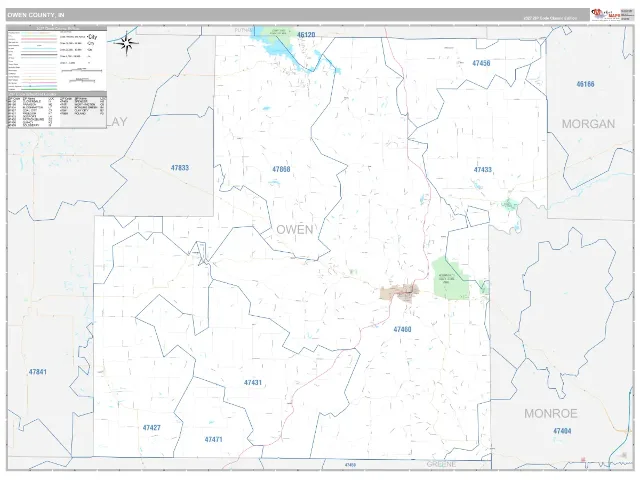Image resolution: width=640 pixels, height=480 pixels.
Task: Select the ZIP code label 47460
Action: pyautogui.click(x=402, y=329)
